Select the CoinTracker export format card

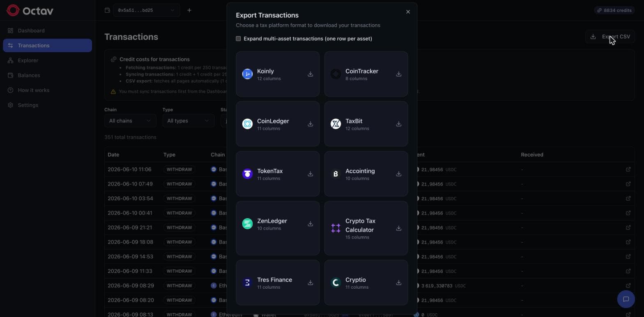pyautogui.click(x=366, y=74)
